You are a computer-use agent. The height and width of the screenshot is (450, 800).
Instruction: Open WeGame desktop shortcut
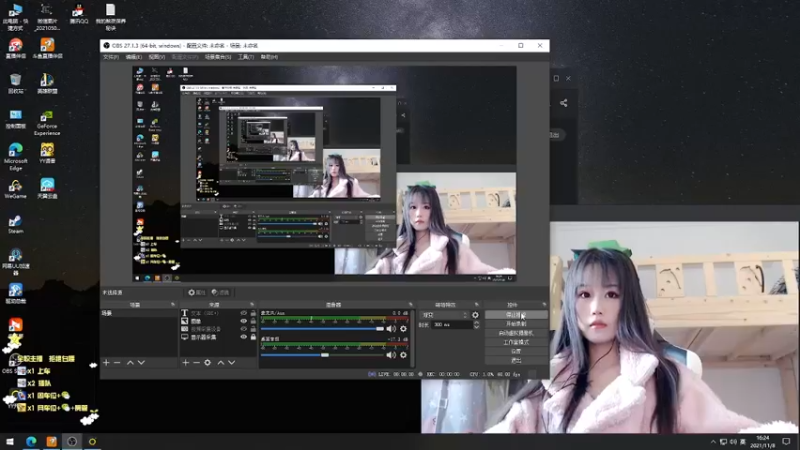click(x=15, y=189)
